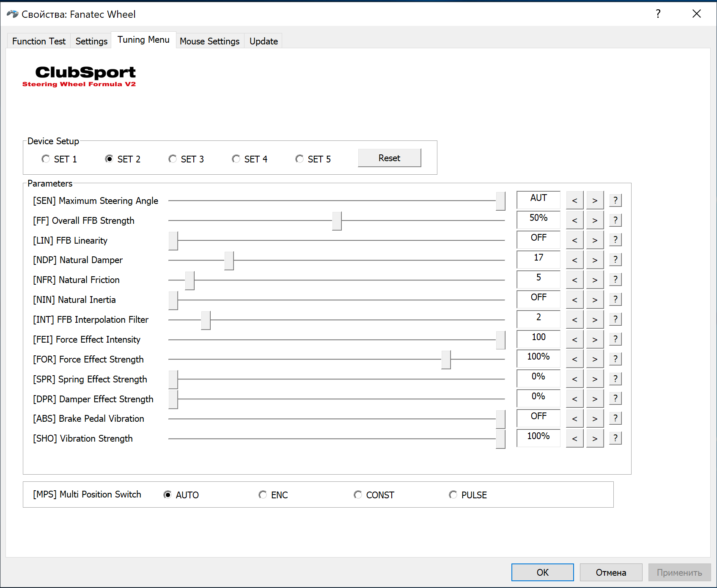Confirm with the OK button
Image resolution: width=717 pixels, height=588 pixels.
click(542, 572)
